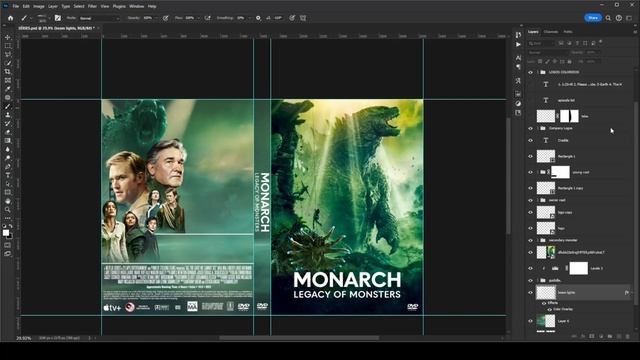Hide Layer 4 at the bottom
Image resolution: width=640 pixels, height=360 pixels.
(531, 321)
